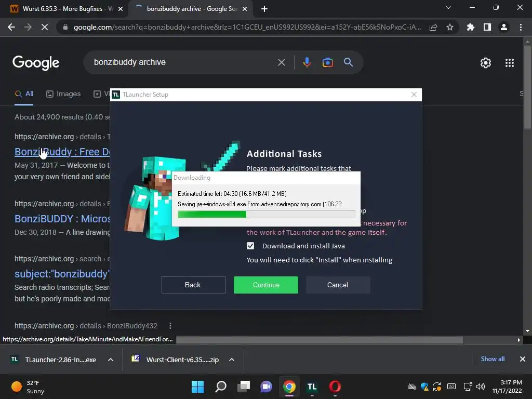Search by image with camera icon
Screen dimensions: 532x399
tap(327, 62)
